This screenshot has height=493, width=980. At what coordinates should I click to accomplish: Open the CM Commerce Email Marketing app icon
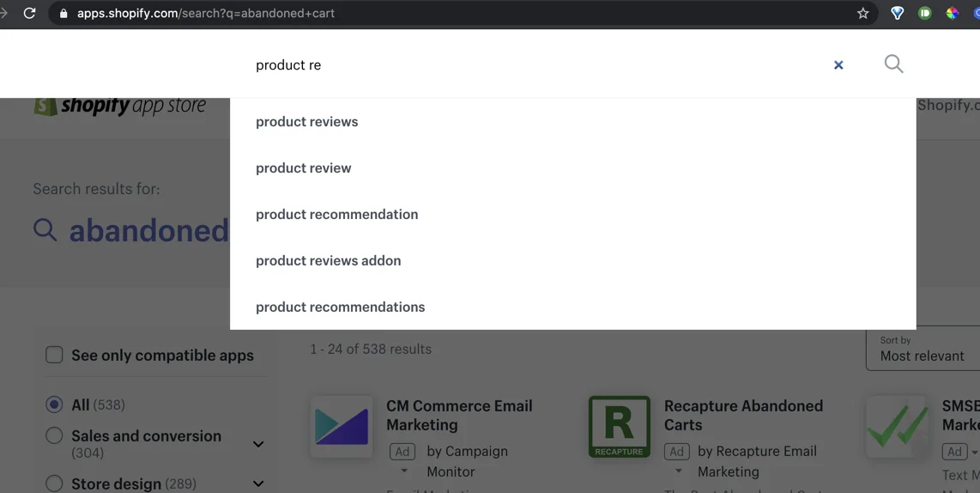point(342,427)
